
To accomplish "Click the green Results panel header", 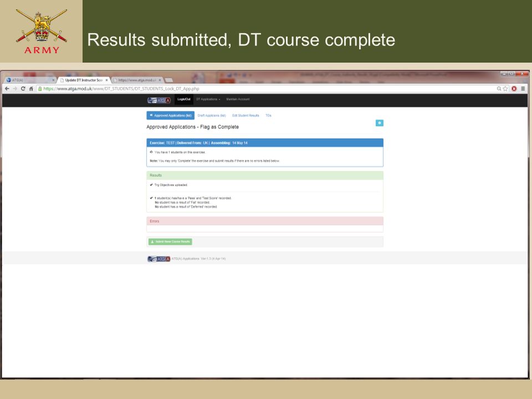I will [x=265, y=176].
